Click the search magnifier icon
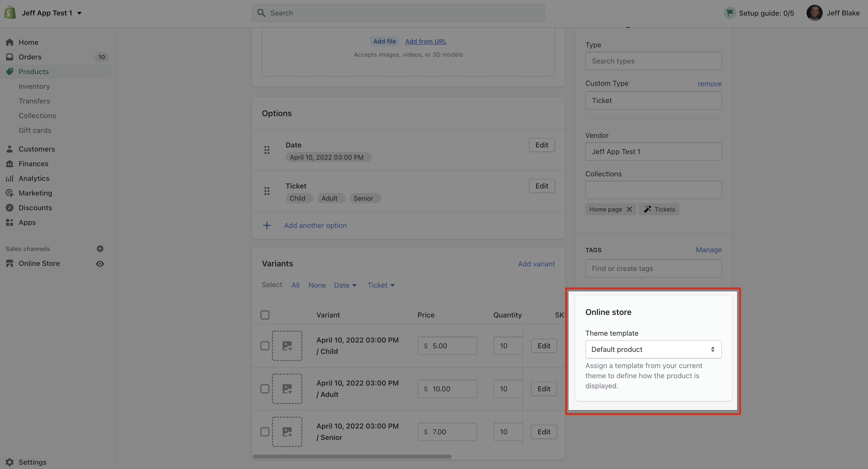The width and height of the screenshot is (868, 469). coord(261,13)
